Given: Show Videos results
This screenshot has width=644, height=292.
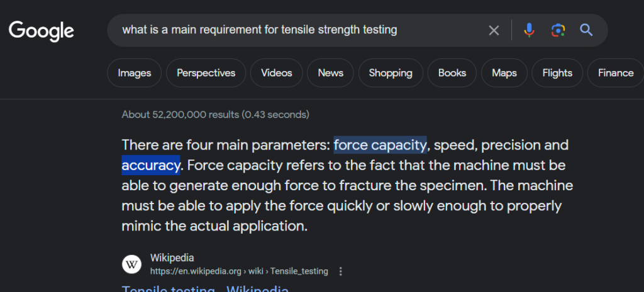Looking at the screenshot, I should pos(276,73).
